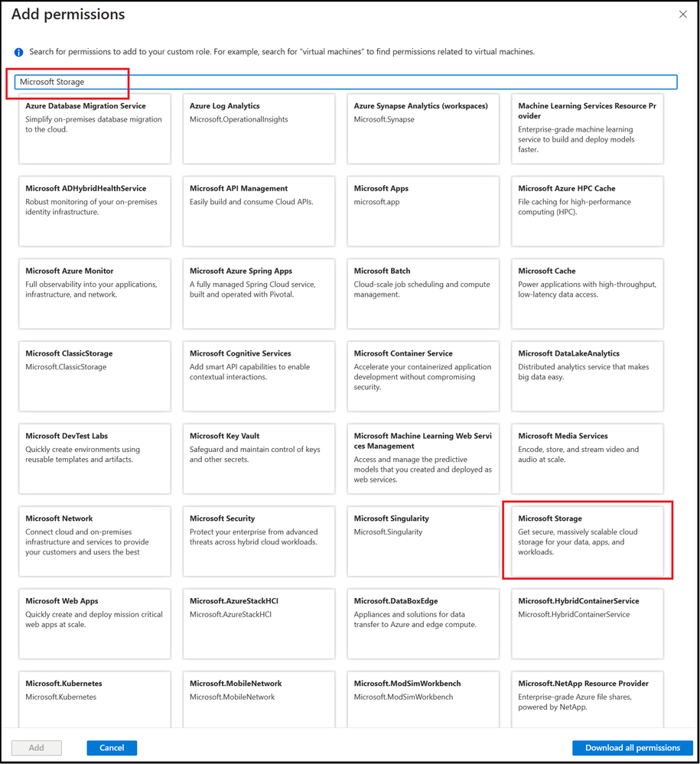Close the Add permissions panel
Viewport: 700px width, 764px height.
point(683,14)
